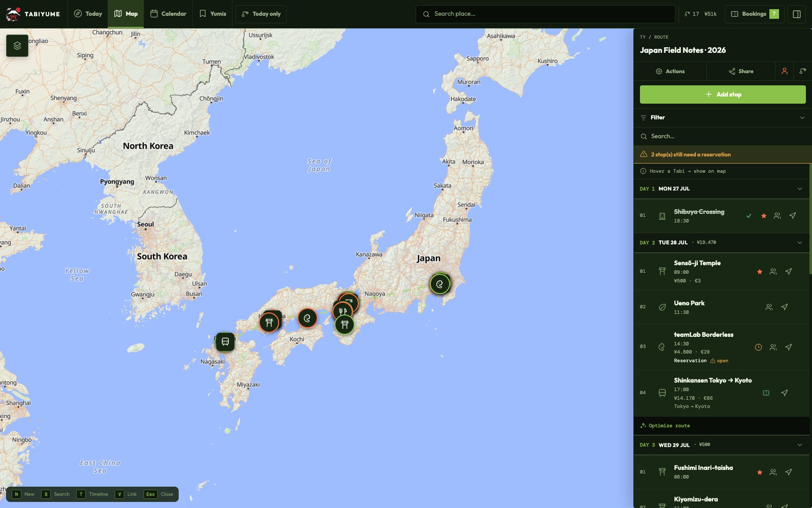Toggle the done checkmark on Shibuya Crossing

pos(749,216)
